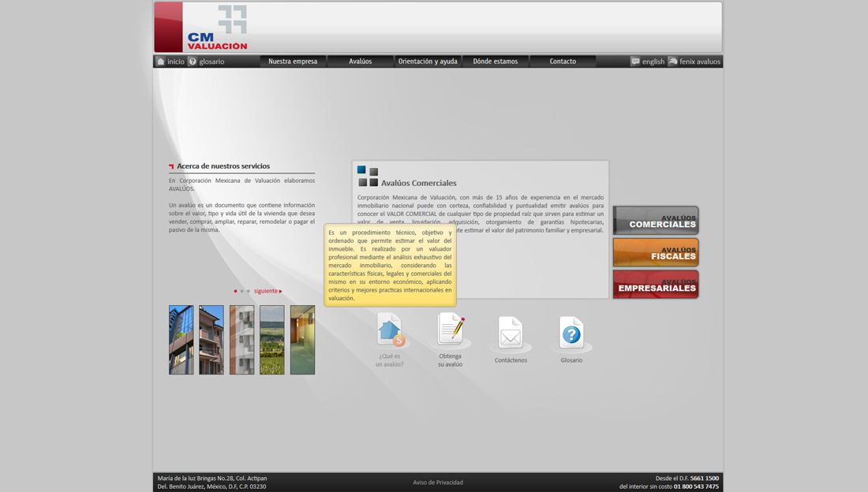Select Orientación y ayuda menu
The height and width of the screenshot is (492, 868).
pyautogui.click(x=428, y=61)
